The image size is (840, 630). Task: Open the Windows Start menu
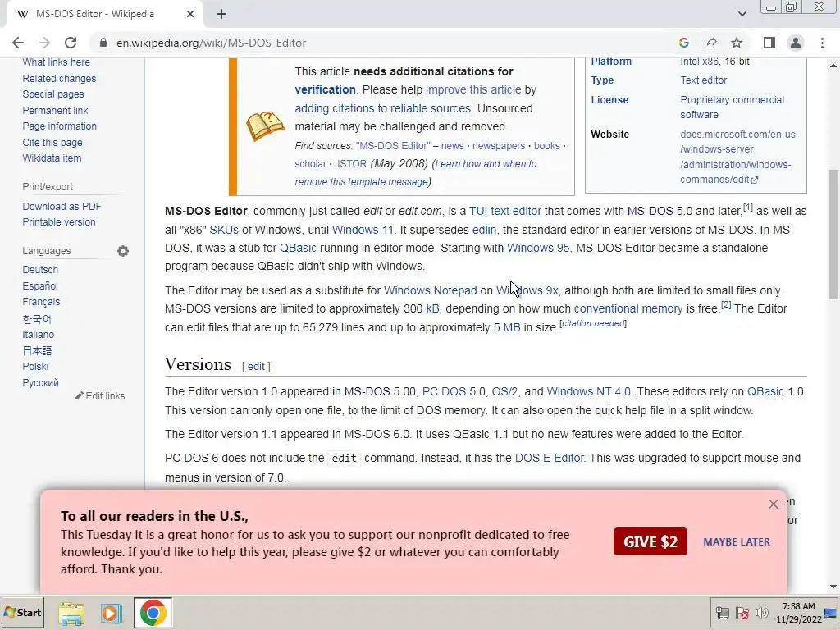click(x=22, y=612)
